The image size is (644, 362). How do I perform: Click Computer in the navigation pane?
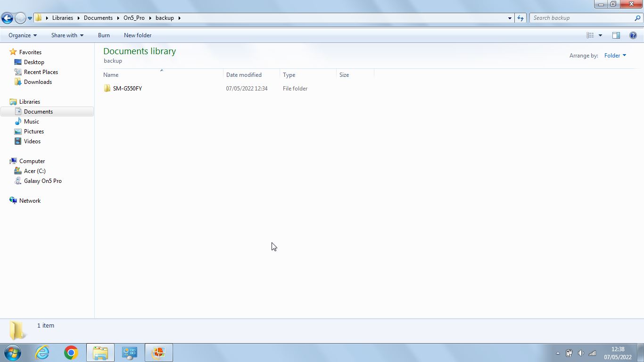click(32, 161)
